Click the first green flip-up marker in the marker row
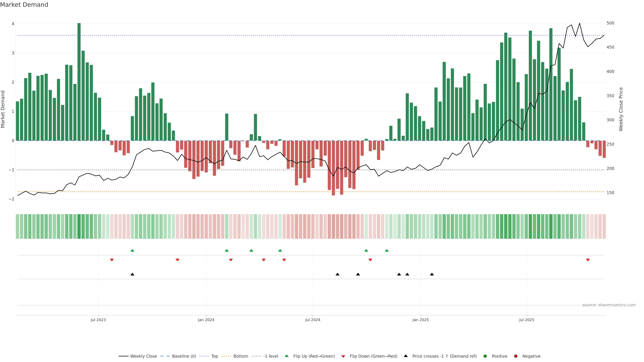Screen dimensions: 644x362 coord(132,250)
